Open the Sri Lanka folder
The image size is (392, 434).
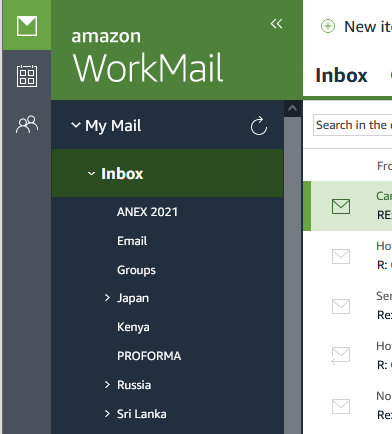click(142, 414)
